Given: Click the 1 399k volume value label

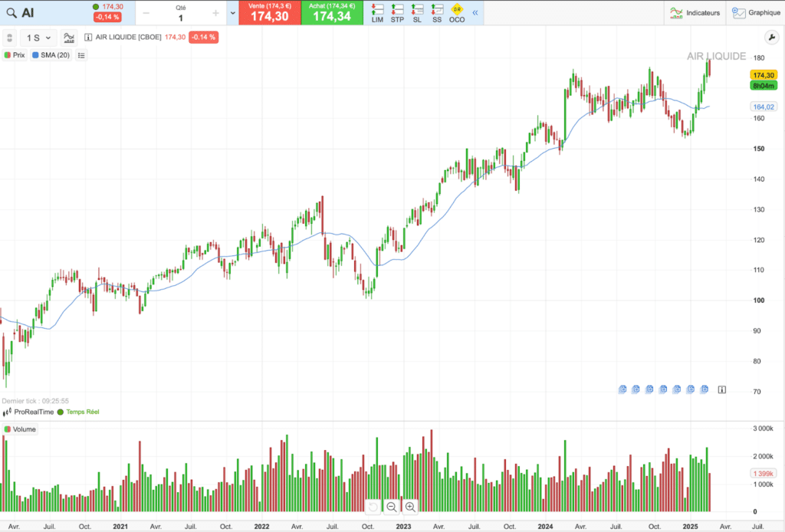Looking at the screenshot, I should (x=764, y=474).
